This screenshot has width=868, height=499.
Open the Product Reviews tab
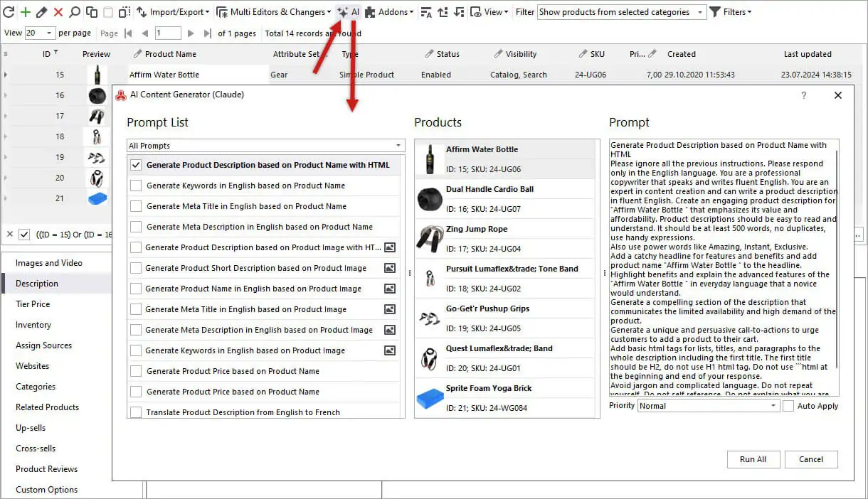pos(47,469)
